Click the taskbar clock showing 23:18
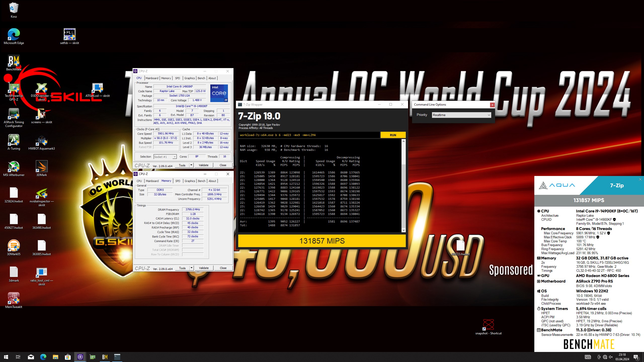 click(622, 357)
